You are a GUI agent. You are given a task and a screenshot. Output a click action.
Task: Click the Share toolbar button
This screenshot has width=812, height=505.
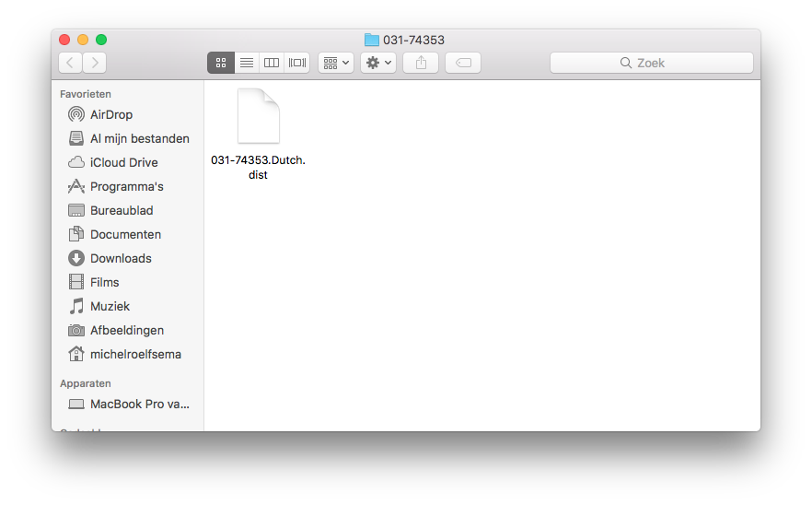click(421, 63)
